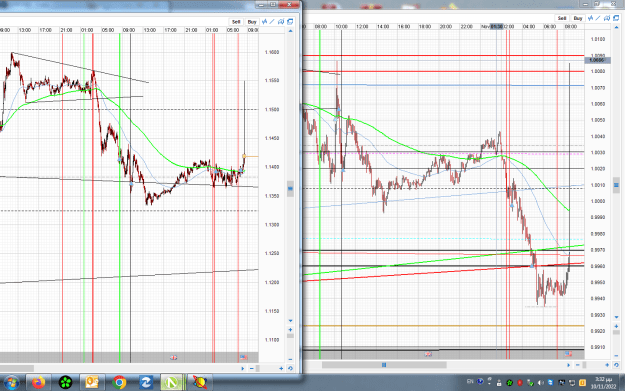
Task: Horizontal zoom out minus in left chart
Action: 252,369
